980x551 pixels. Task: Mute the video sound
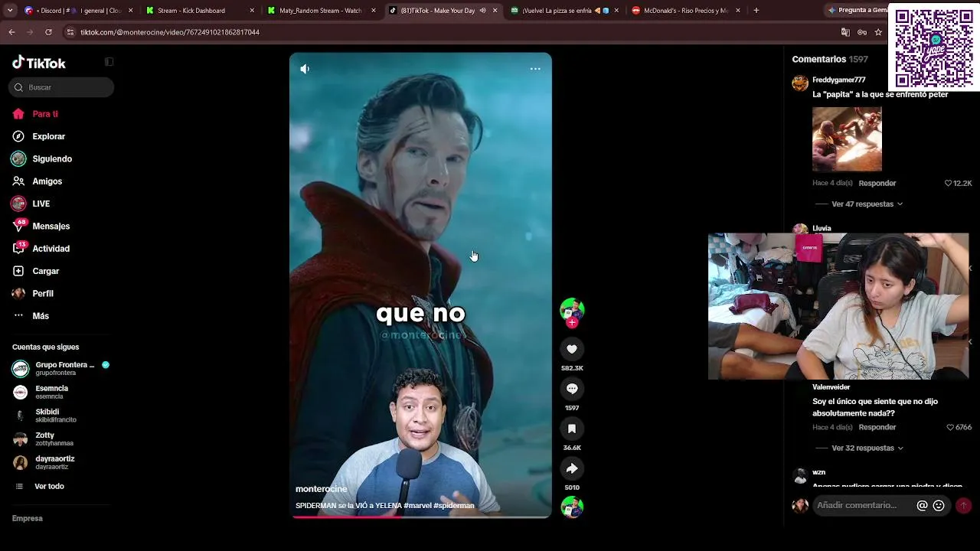click(305, 69)
